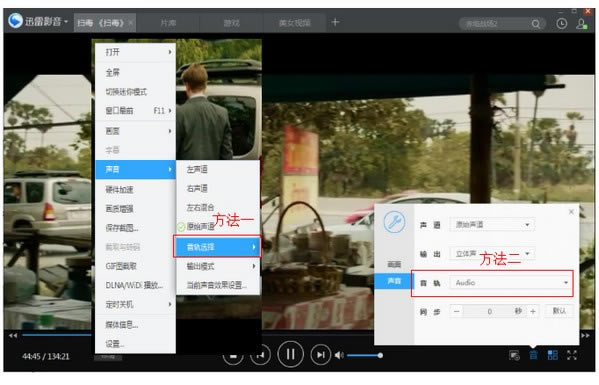Expand the 窗口最前 F11 submenu
This screenshot has height=385, width=599.
coord(135,111)
